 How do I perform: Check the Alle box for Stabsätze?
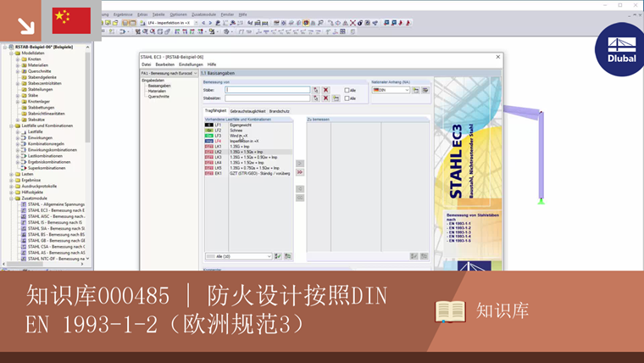(x=347, y=98)
